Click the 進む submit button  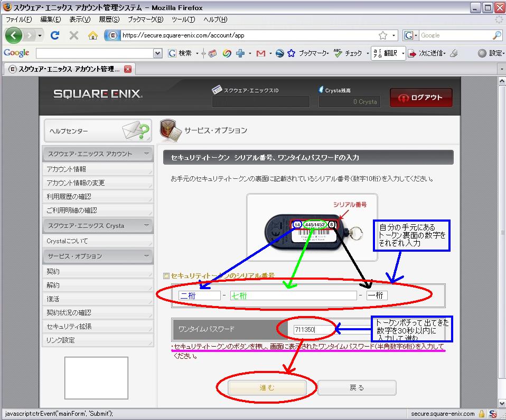(267, 387)
